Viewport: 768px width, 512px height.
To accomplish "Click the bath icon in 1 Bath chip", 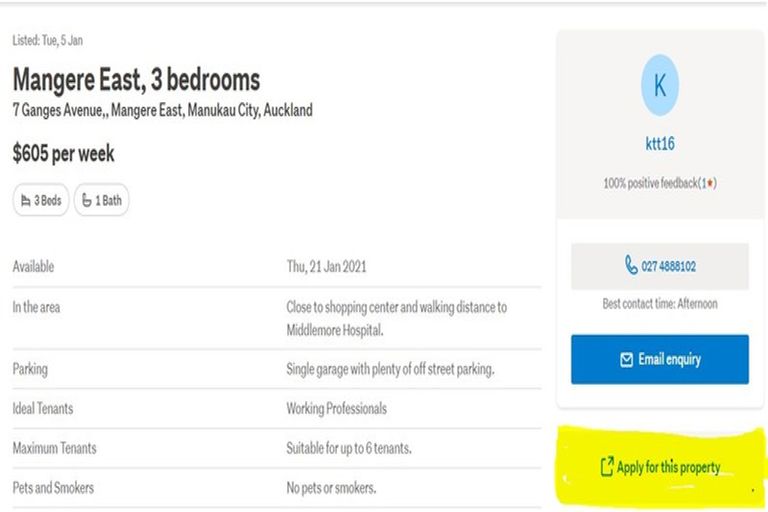I will point(87,201).
